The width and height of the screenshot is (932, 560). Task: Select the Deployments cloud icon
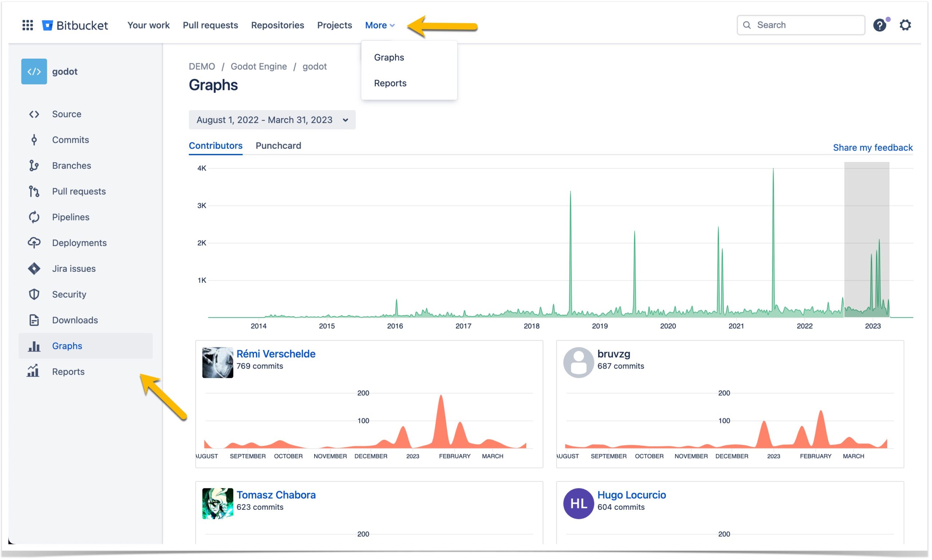[x=33, y=243]
